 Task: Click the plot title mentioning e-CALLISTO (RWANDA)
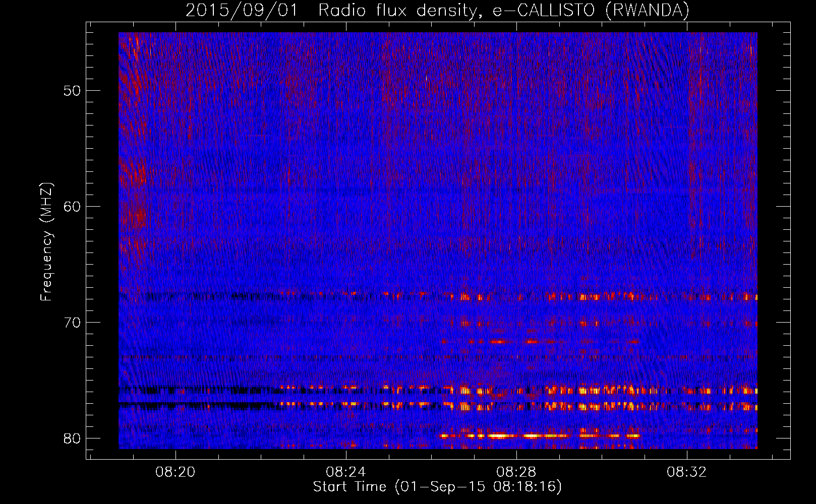pos(437,11)
